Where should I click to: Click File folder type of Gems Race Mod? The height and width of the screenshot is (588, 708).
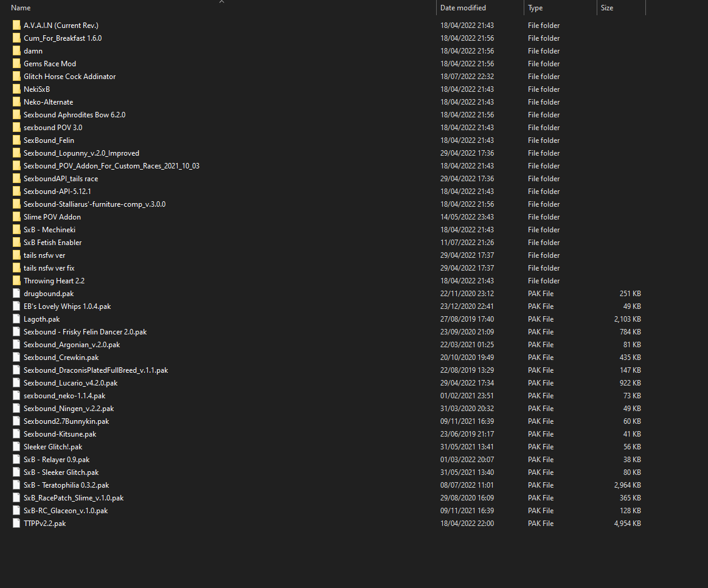pos(544,64)
